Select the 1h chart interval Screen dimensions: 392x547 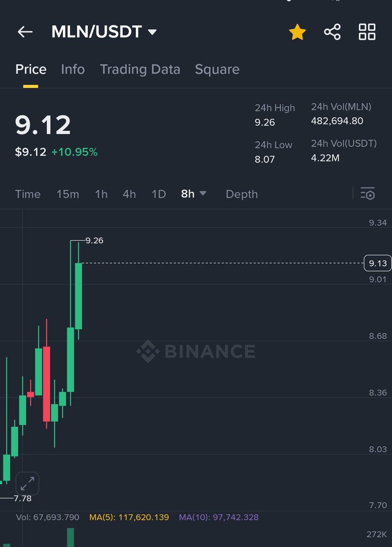(101, 194)
